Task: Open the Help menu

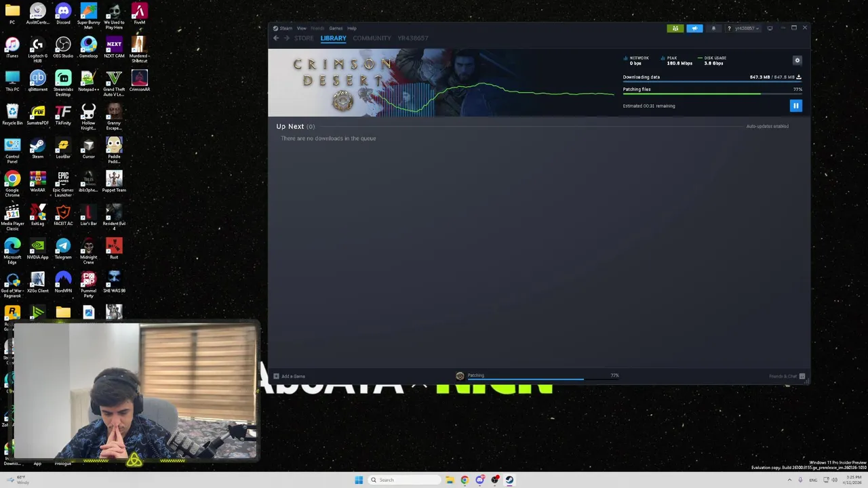Action: click(x=352, y=28)
